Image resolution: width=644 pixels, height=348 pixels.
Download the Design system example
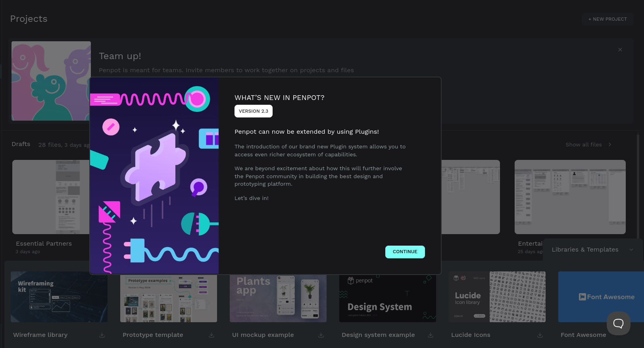tap(431, 335)
